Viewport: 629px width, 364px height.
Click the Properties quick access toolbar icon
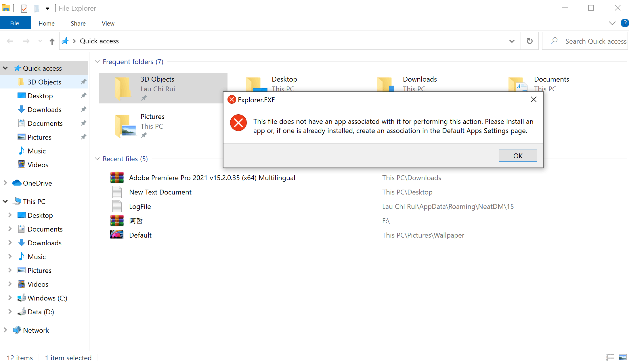tap(24, 8)
